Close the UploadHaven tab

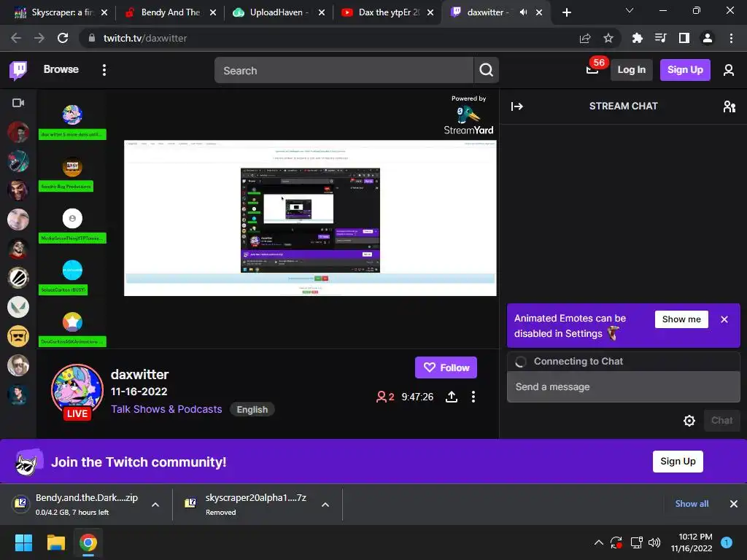click(x=322, y=12)
